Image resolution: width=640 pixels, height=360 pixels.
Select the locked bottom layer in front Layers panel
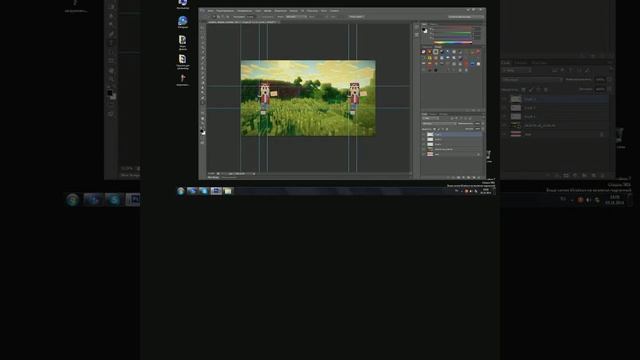point(451,154)
